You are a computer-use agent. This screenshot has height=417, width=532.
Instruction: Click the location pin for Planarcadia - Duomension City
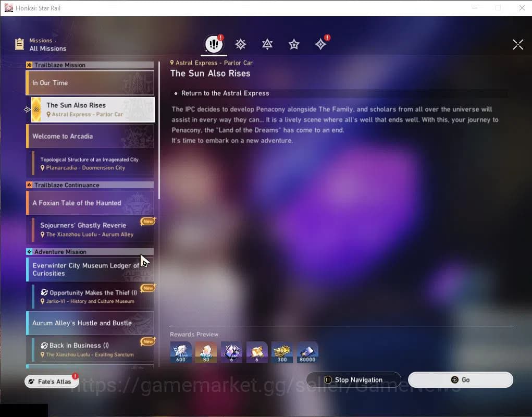point(42,168)
